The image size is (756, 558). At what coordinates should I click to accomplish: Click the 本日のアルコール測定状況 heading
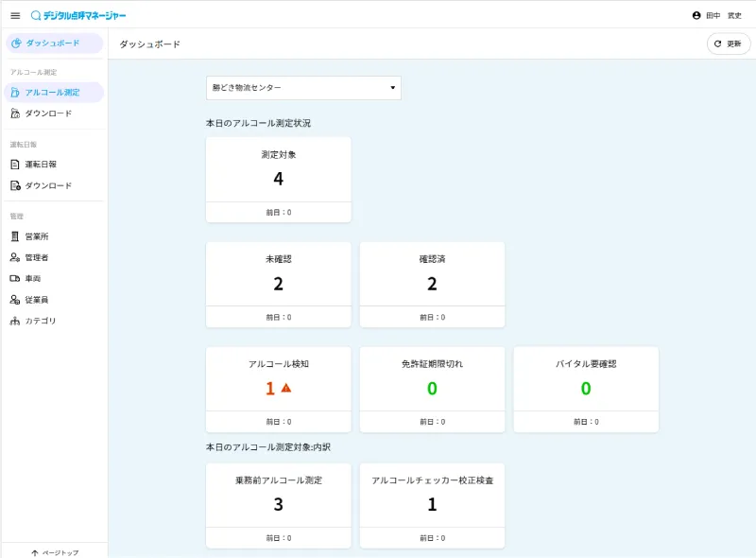[258, 123]
